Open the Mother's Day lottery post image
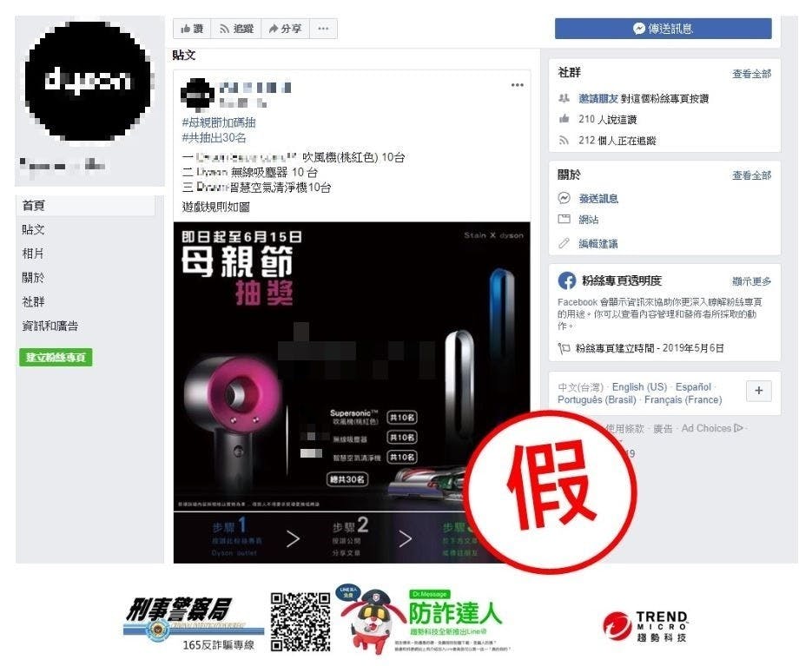The height and width of the screenshot is (666, 812). [x=352, y=392]
